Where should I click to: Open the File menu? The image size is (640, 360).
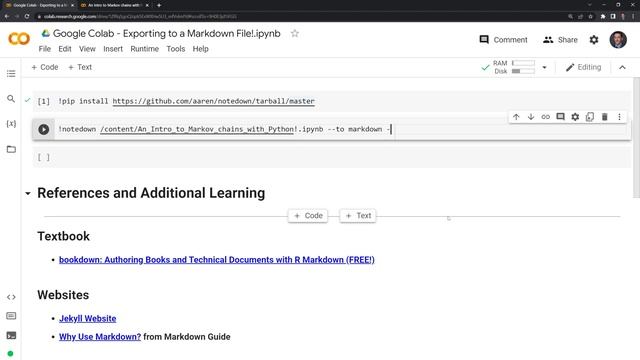[x=44, y=49]
